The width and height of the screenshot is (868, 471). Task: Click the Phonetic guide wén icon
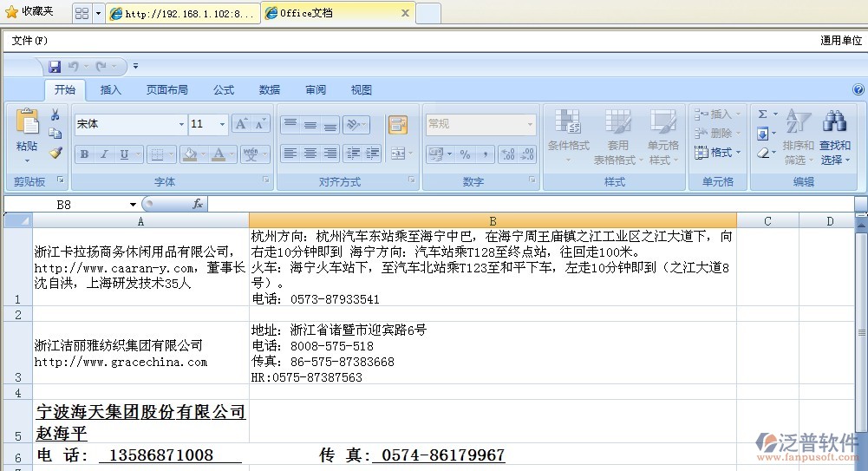[x=251, y=154]
